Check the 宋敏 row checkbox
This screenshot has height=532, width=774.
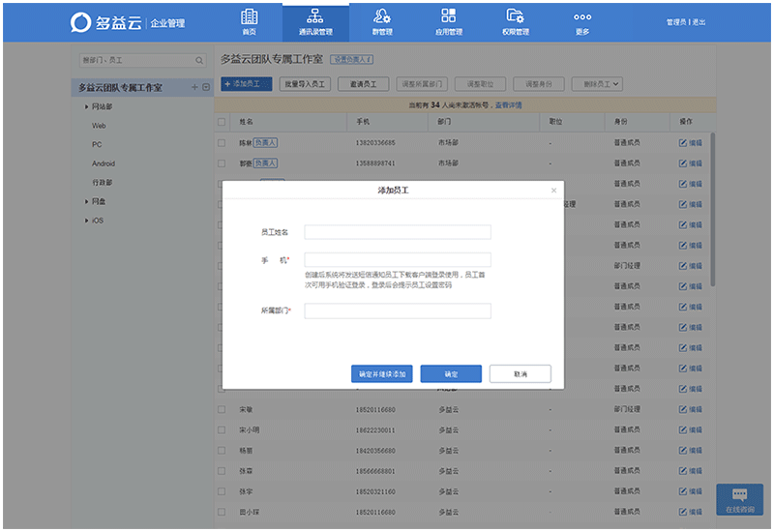[222, 409]
